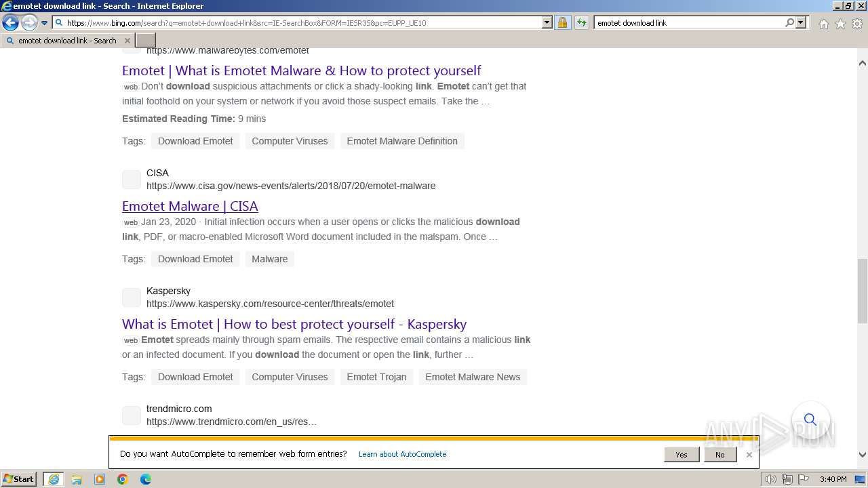
Task: Open the search provider dropdown arrow
Action: tap(801, 22)
